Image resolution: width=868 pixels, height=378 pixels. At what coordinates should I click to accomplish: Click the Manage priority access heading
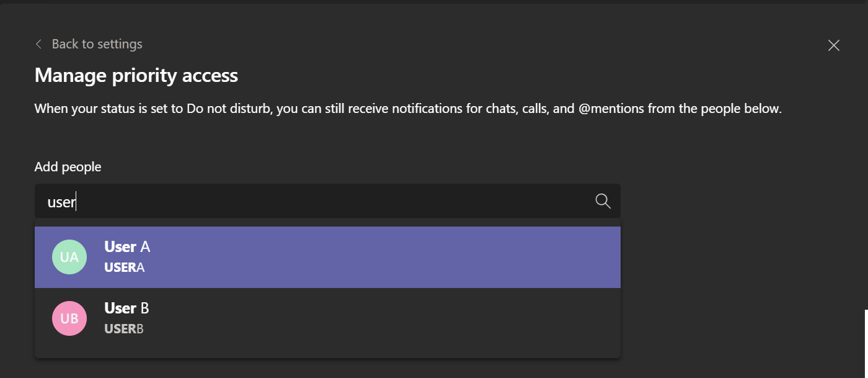click(136, 75)
